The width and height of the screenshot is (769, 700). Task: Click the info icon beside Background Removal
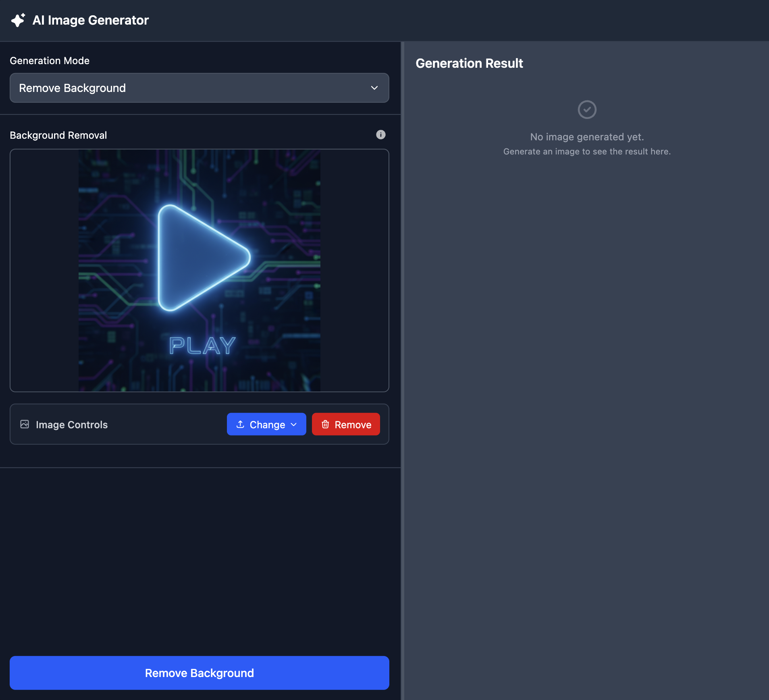(380, 135)
